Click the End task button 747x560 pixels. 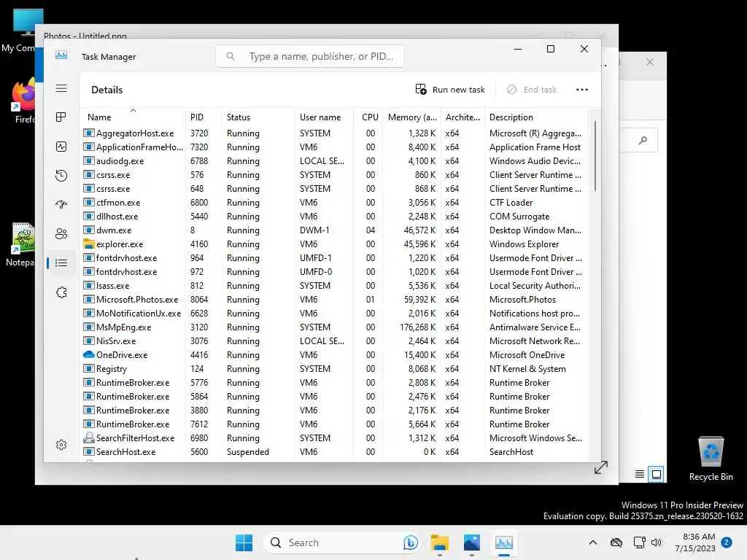coord(532,90)
